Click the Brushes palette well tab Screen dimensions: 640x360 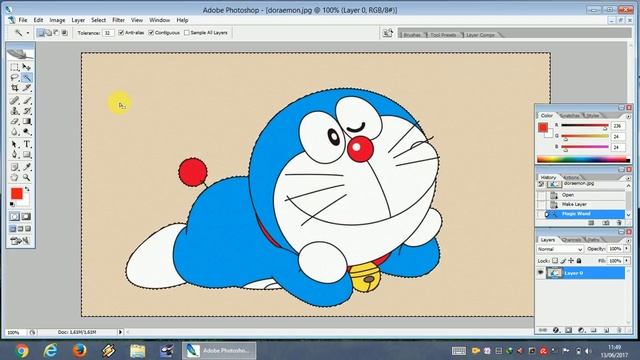(x=412, y=35)
